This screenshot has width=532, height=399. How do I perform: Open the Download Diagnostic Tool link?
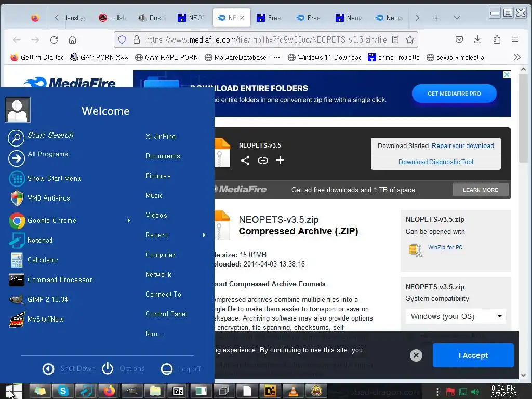click(436, 162)
